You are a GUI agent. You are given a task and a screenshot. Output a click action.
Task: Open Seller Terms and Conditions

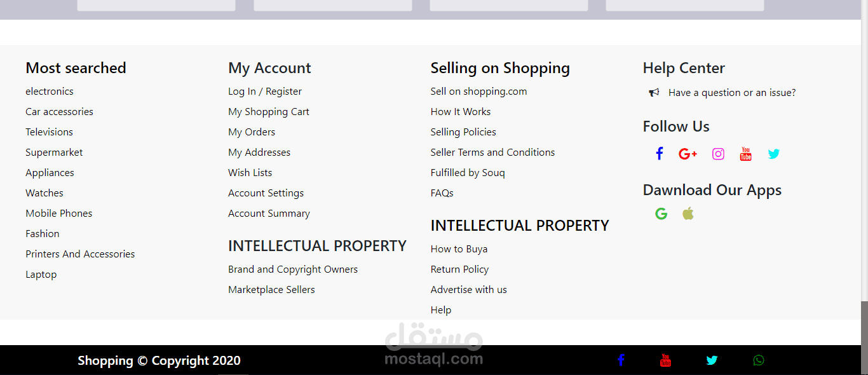[492, 153]
